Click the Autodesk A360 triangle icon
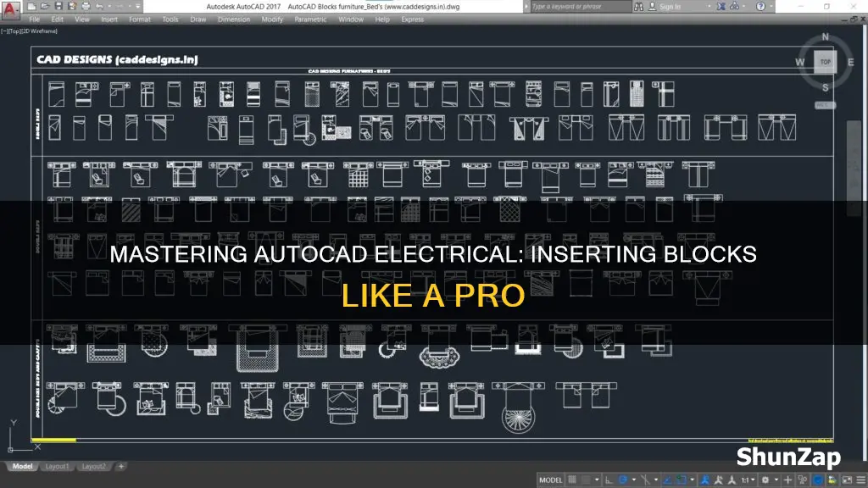868x488 pixels. tap(735, 7)
